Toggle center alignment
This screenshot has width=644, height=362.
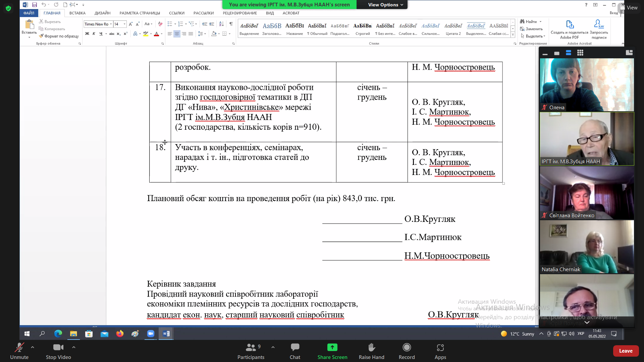[x=177, y=34]
